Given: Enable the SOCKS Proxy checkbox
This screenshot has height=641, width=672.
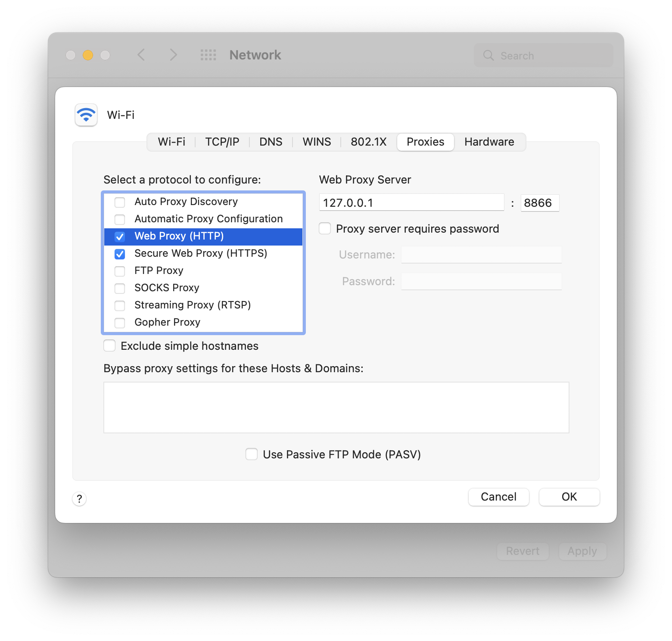Looking at the screenshot, I should [120, 288].
